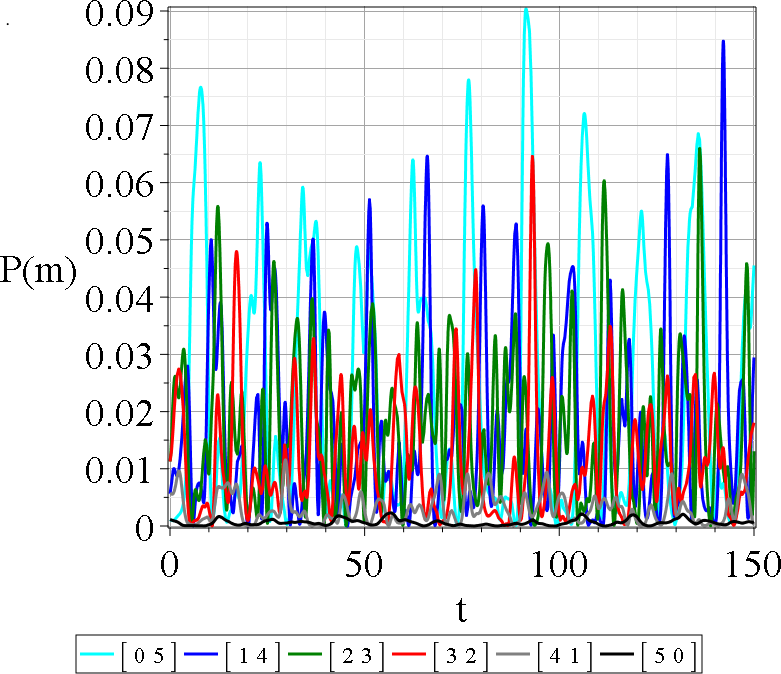Click the x-axis label t
781x674 pixels.
(462, 609)
